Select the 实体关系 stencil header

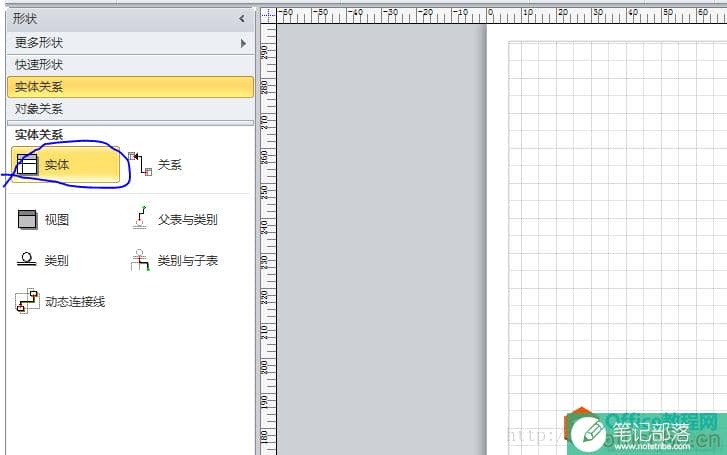pyautogui.click(x=130, y=87)
